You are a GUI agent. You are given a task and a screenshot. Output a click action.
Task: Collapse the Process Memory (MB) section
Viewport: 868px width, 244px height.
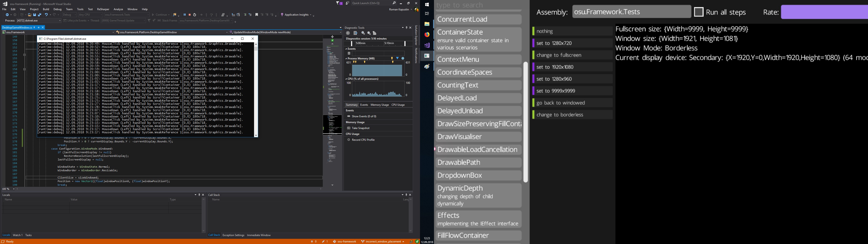pyautogui.click(x=346, y=58)
